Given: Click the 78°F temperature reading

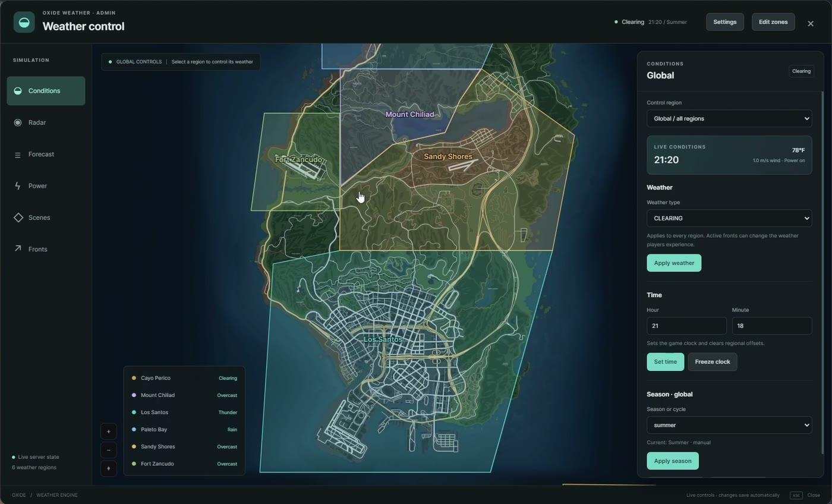Looking at the screenshot, I should 798,150.
